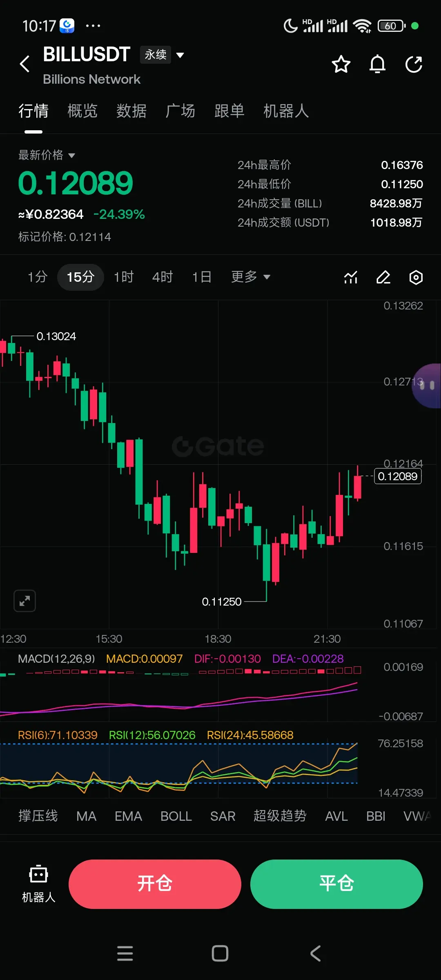The height and width of the screenshot is (980, 441).
Task: Select the 1分 timeframe
Action: coord(38,277)
